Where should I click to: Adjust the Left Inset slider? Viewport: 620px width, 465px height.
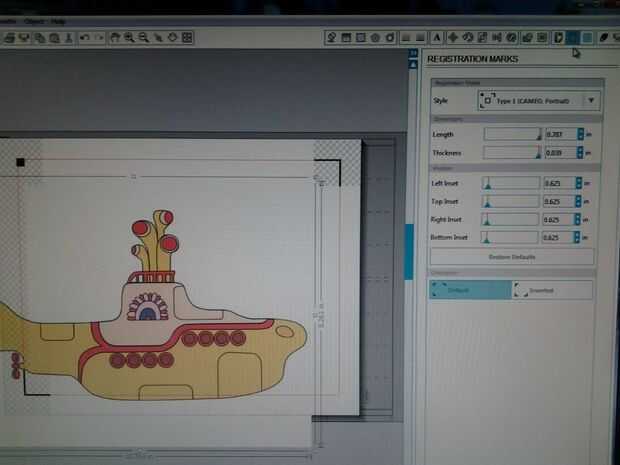[510, 183]
